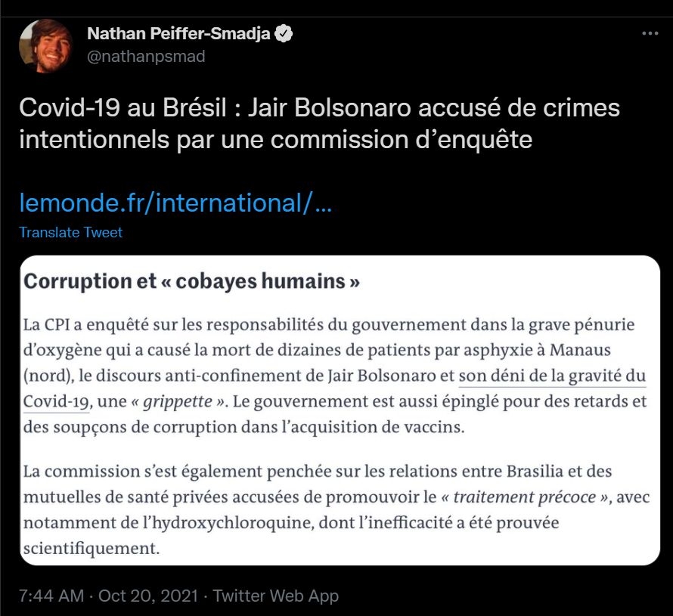The image size is (673, 616).
Task: Click the Twitter Web App source label
Action: (275, 596)
